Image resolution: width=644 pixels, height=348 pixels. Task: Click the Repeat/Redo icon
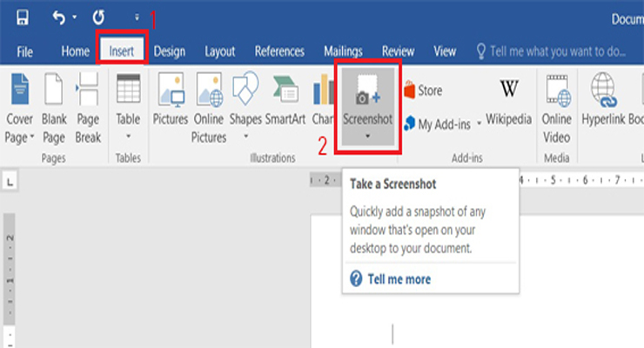tap(98, 17)
